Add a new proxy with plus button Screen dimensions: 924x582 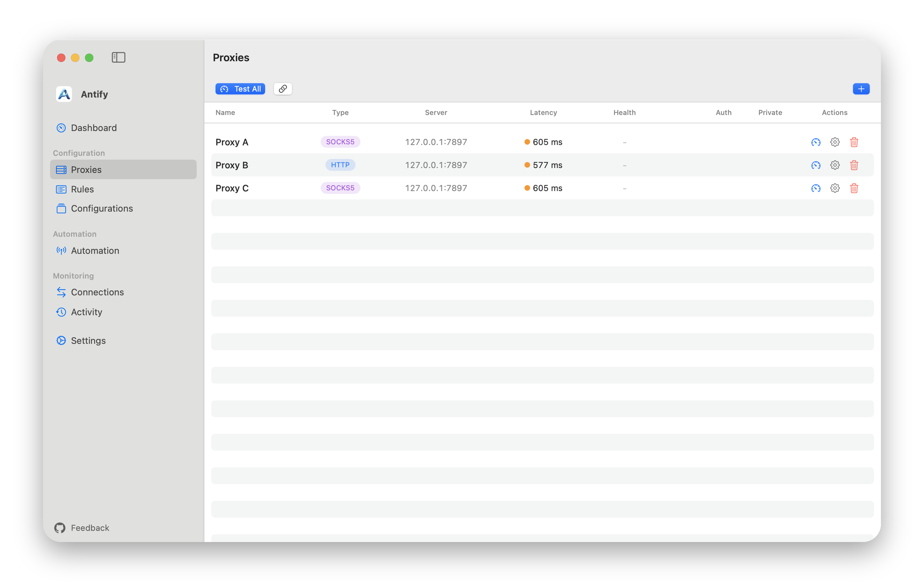(x=861, y=89)
